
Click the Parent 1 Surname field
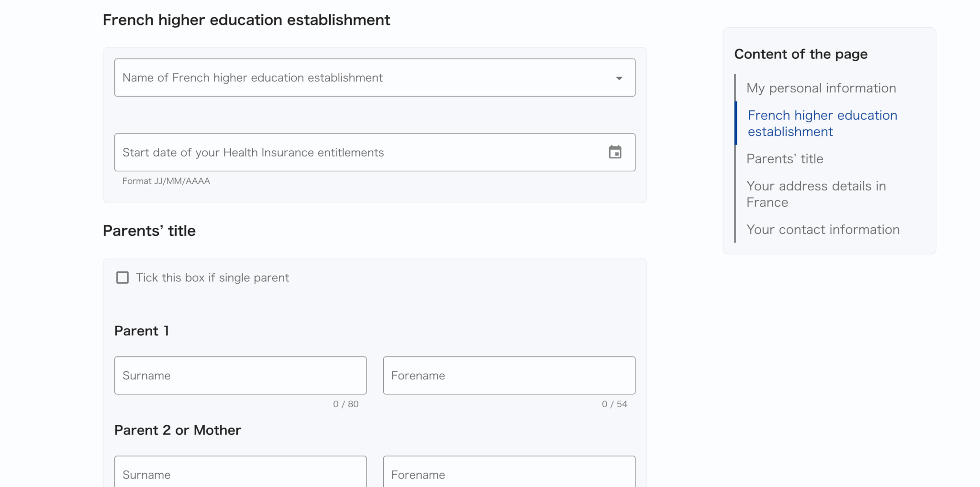(x=240, y=376)
